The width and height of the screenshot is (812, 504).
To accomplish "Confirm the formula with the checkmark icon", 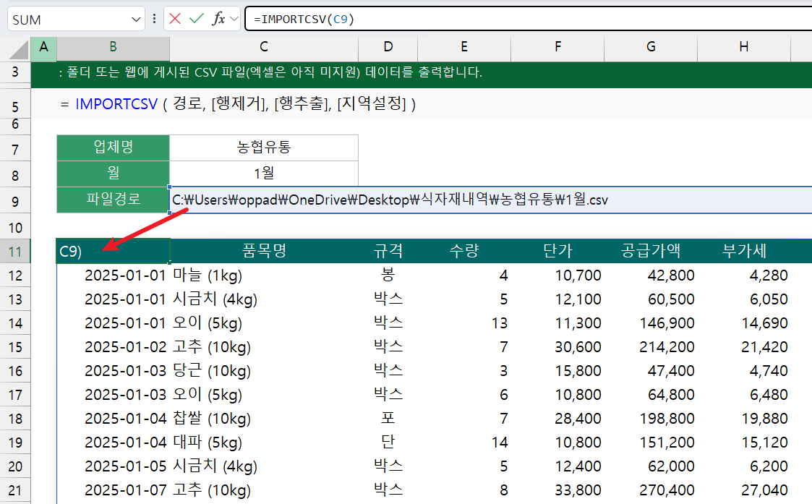I will coord(196,20).
